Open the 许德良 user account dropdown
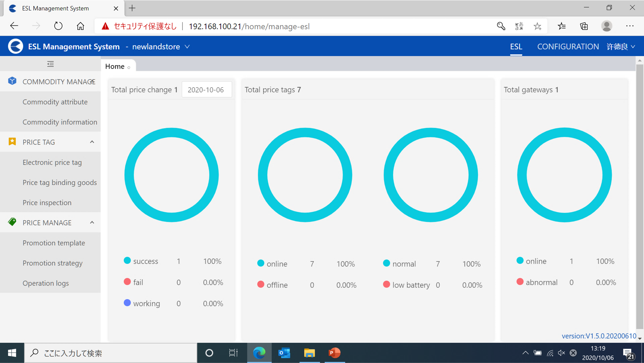 [621, 47]
